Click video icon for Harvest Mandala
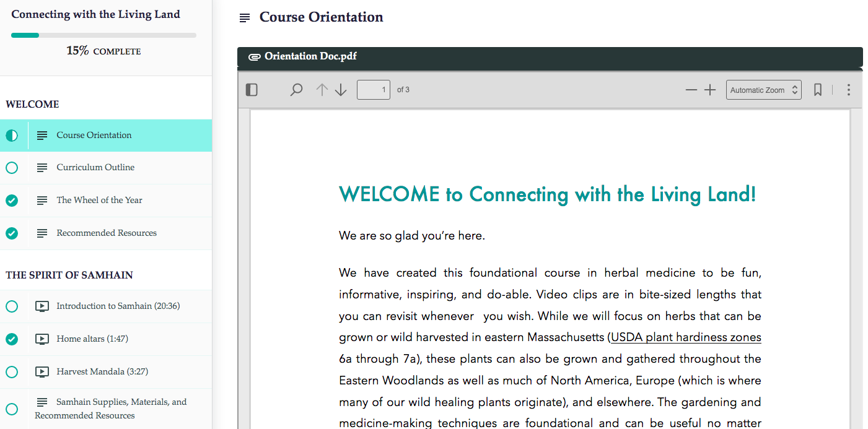 tap(42, 372)
